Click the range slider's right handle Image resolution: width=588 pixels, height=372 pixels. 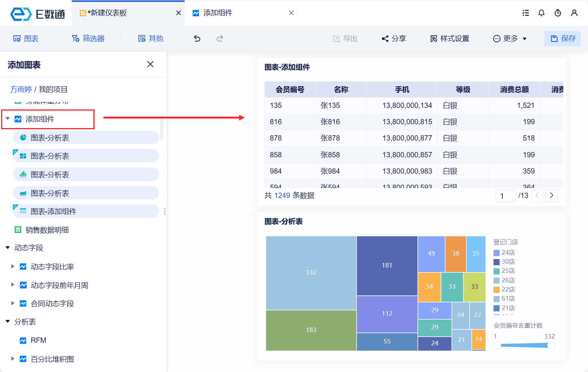(551, 345)
